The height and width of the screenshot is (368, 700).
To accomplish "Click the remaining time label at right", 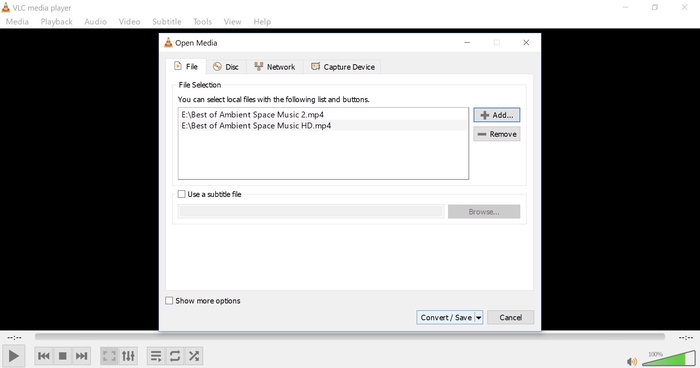I will [686, 338].
